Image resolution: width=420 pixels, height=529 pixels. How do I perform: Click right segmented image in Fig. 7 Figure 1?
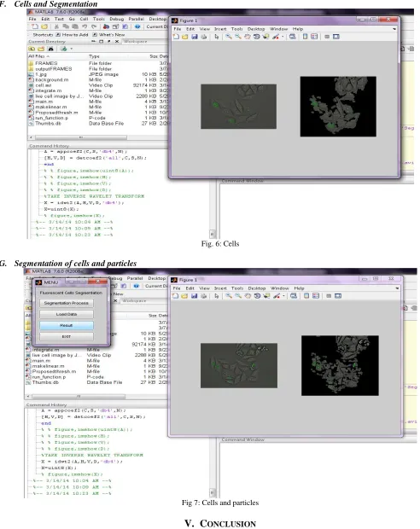click(x=340, y=366)
